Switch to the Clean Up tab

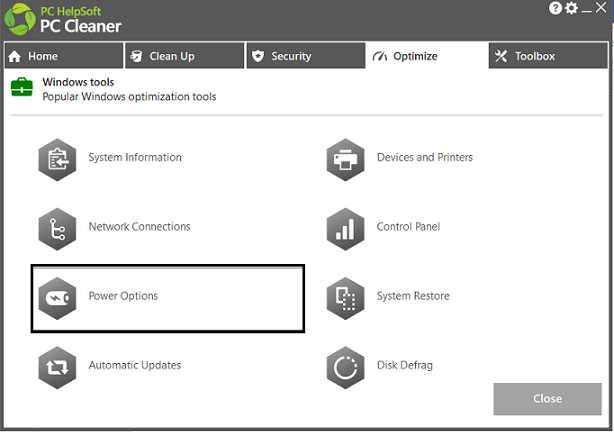(x=184, y=56)
